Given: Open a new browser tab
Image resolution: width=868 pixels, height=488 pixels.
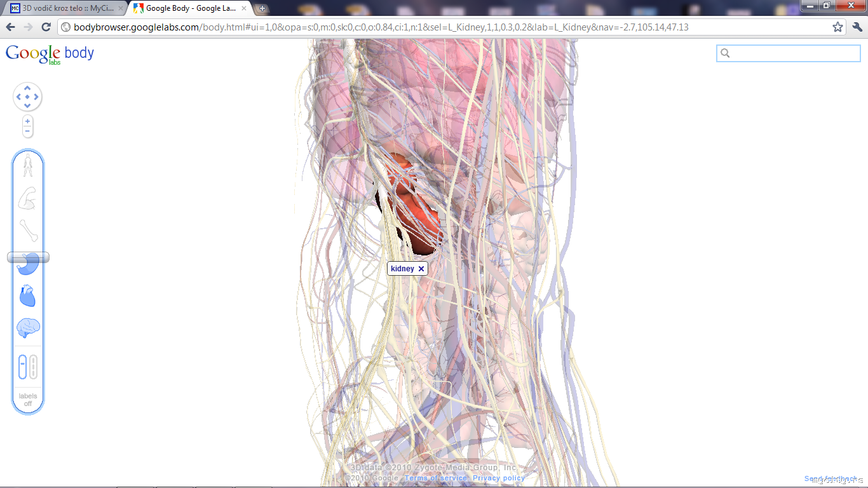Looking at the screenshot, I should point(262,9).
